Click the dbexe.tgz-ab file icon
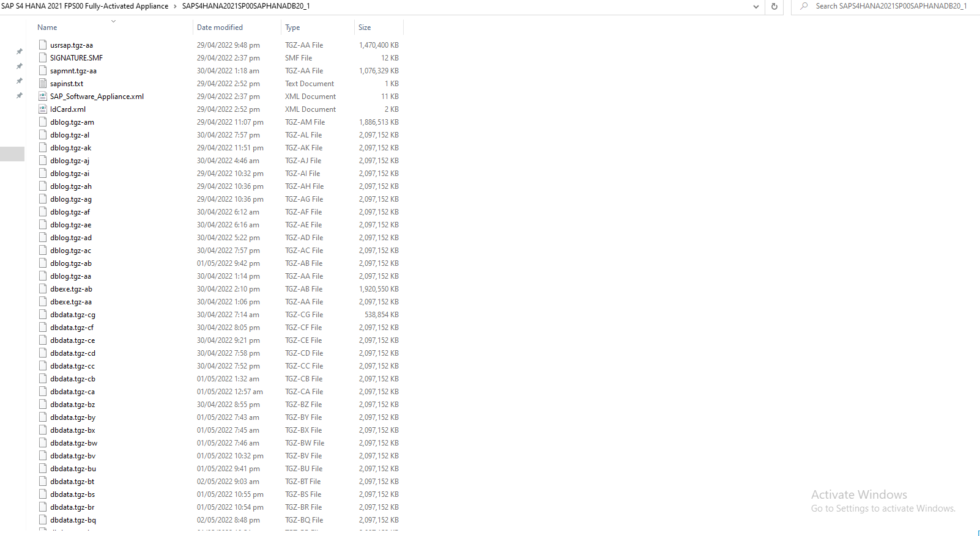This screenshot has height=536, width=980. point(43,288)
